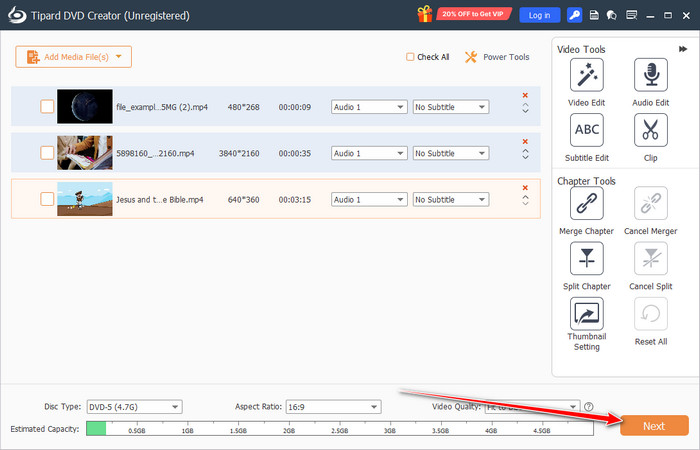This screenshot has height=450, width=700.
Task: Enable the Check All checkbox
Action: click(x=410, y=57)
